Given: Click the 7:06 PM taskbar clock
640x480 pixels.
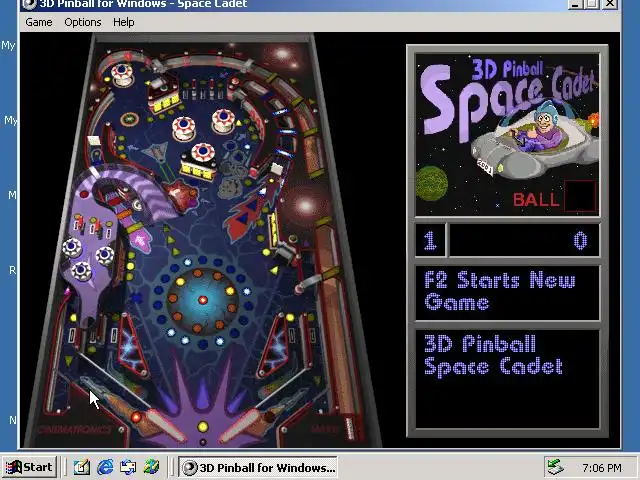Looking at the screenshot, I should click(x=602, y=467).
